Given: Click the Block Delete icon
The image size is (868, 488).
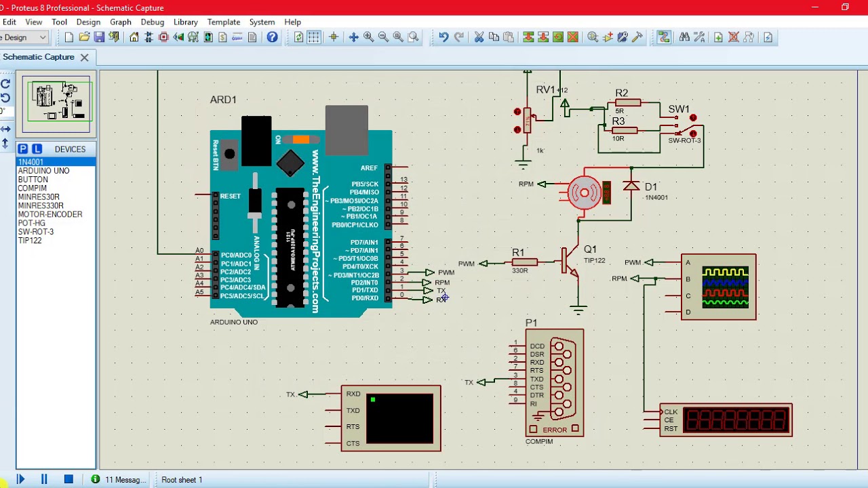Looking at the screenshot, I should point(573,37).
